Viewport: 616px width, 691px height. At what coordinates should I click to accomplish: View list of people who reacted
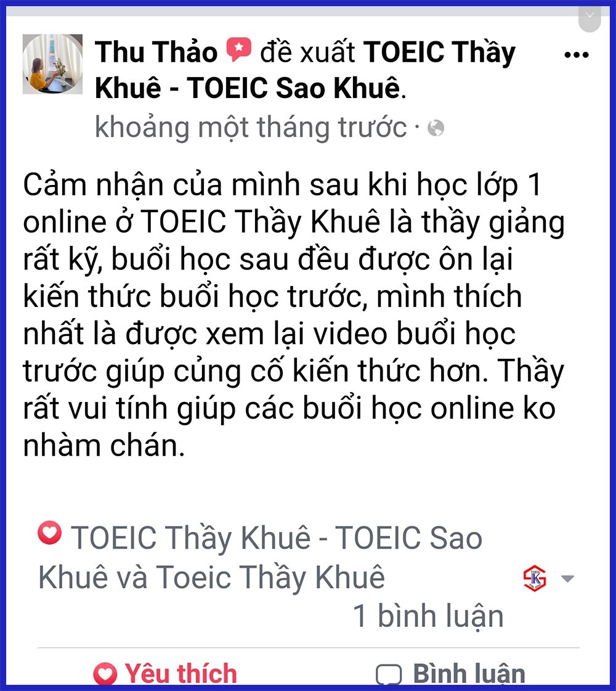(x=260, y=557)
